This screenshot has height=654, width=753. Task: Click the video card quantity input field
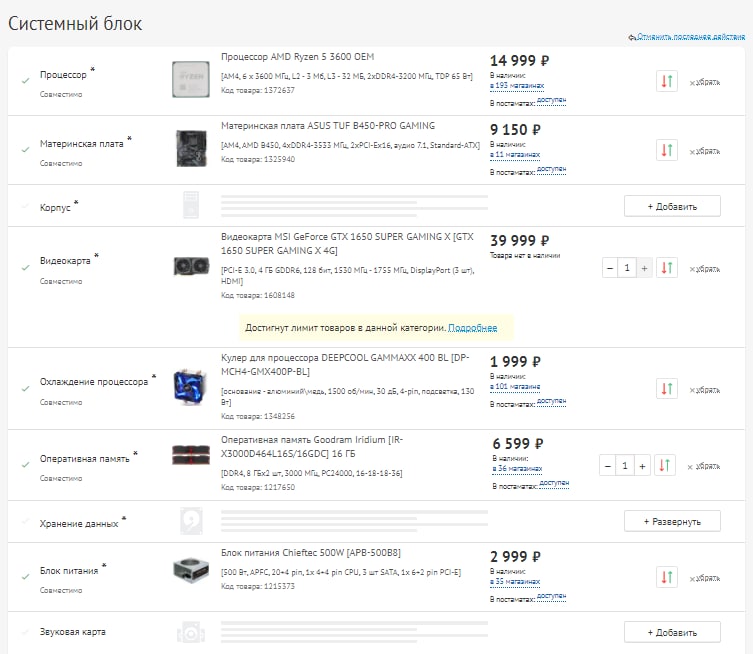click(x=626, y=268)
